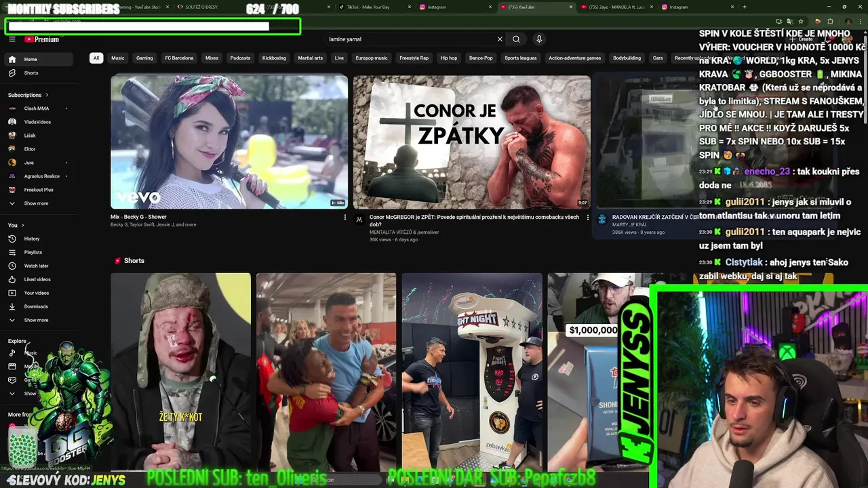The height and width of the screenshot is (488, 868).
Task: Select the Freestyle Rap filter chip
Action: pyautogui.click(x=414, y=58)
